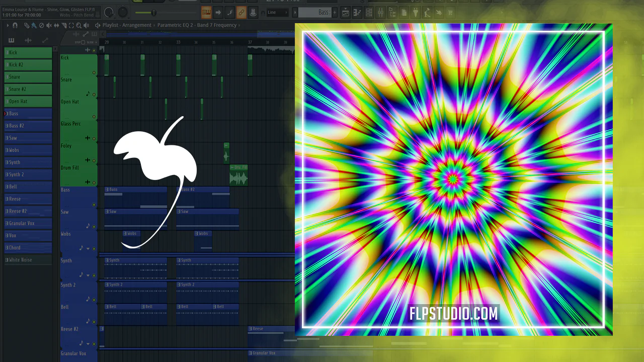Image resolution: width=644 pixels, height=362 pixels.
Task: Toggle the curve multi-link controller button
Action: click(229, 12)
